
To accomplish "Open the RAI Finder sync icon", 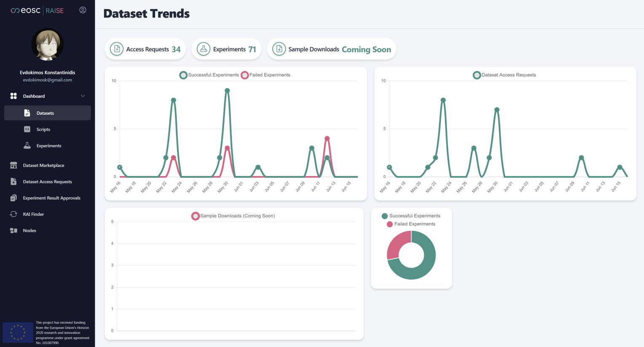I will [x=14, y=214].
